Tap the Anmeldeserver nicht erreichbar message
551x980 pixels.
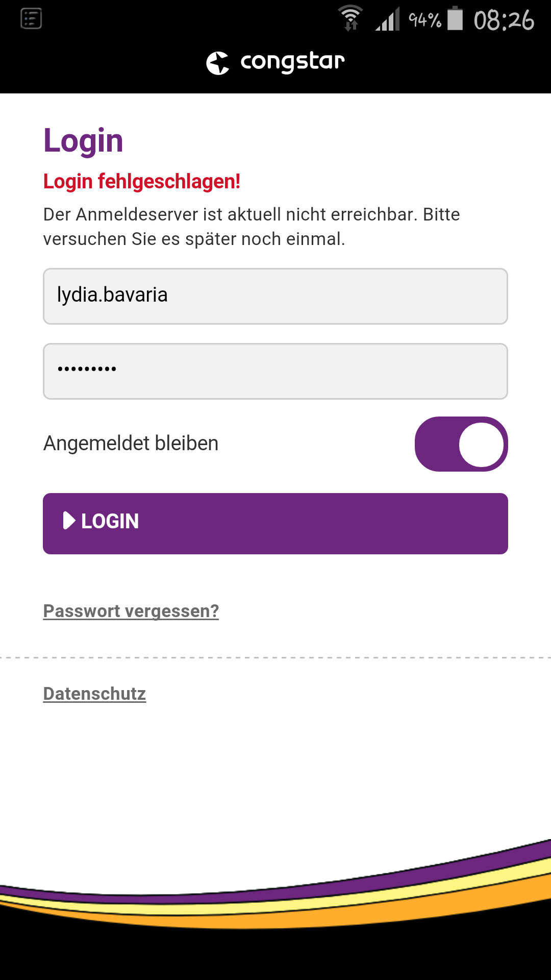click(x=252, y=227)
